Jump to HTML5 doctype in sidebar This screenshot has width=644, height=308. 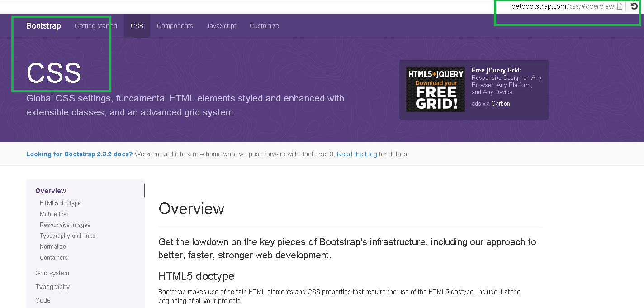(60, 203)
